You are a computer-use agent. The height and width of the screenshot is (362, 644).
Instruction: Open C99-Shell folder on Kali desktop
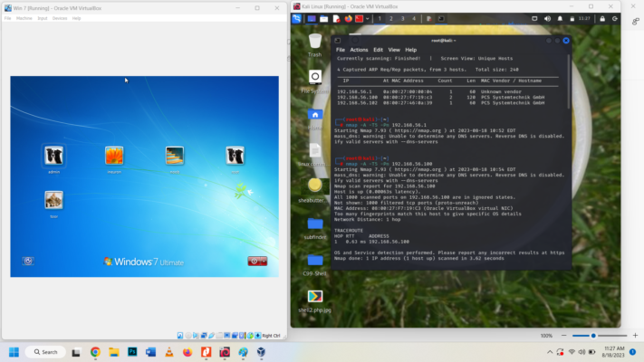tap(315, 265)
